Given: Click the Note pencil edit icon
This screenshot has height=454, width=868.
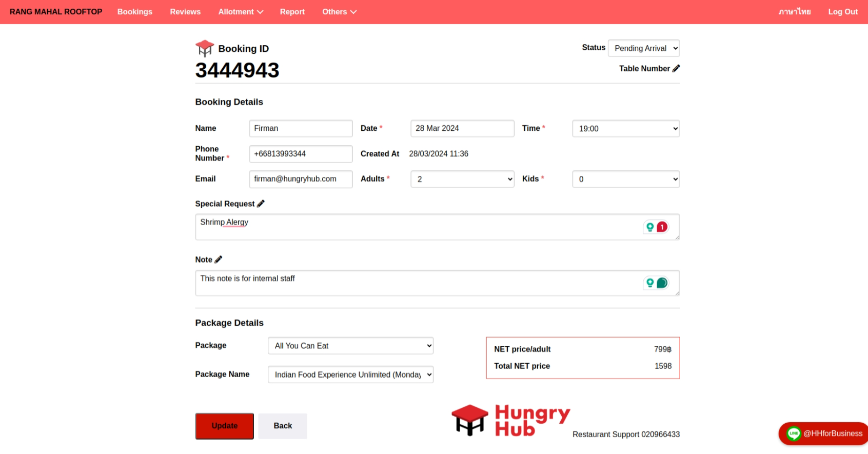Looking at the screenshot, I should tap(219, 260).
